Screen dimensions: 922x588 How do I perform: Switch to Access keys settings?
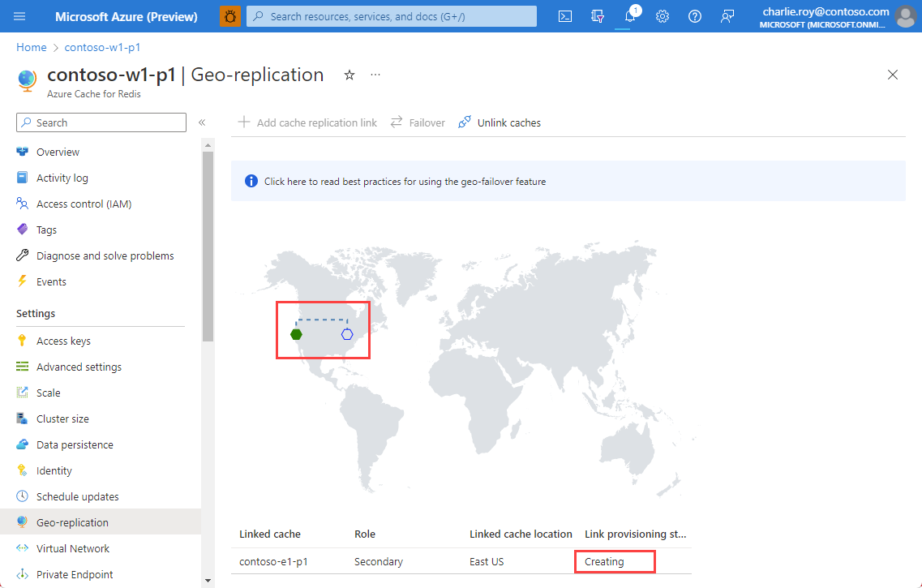[x=65, y=340]
